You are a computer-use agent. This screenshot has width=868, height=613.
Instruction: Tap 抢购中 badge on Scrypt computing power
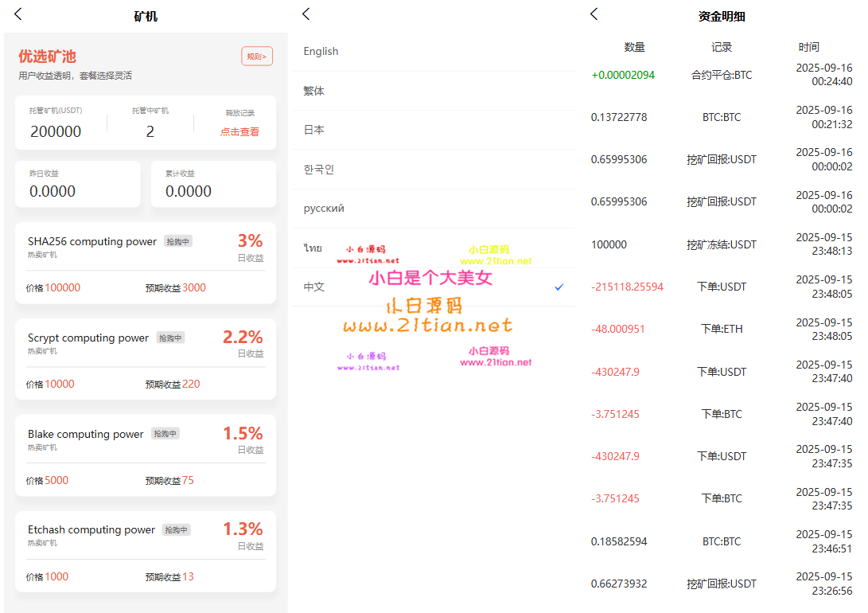click(x=170, y=338)
